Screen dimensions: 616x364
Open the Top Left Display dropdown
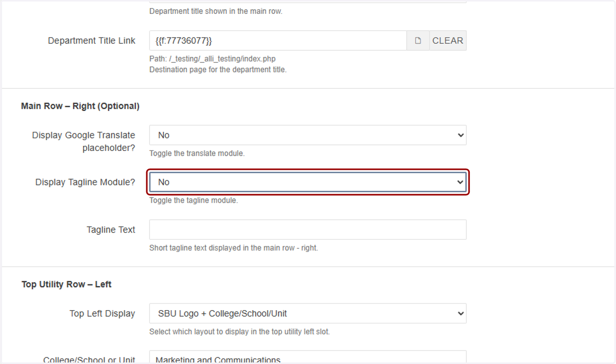[x=308, y=313]
